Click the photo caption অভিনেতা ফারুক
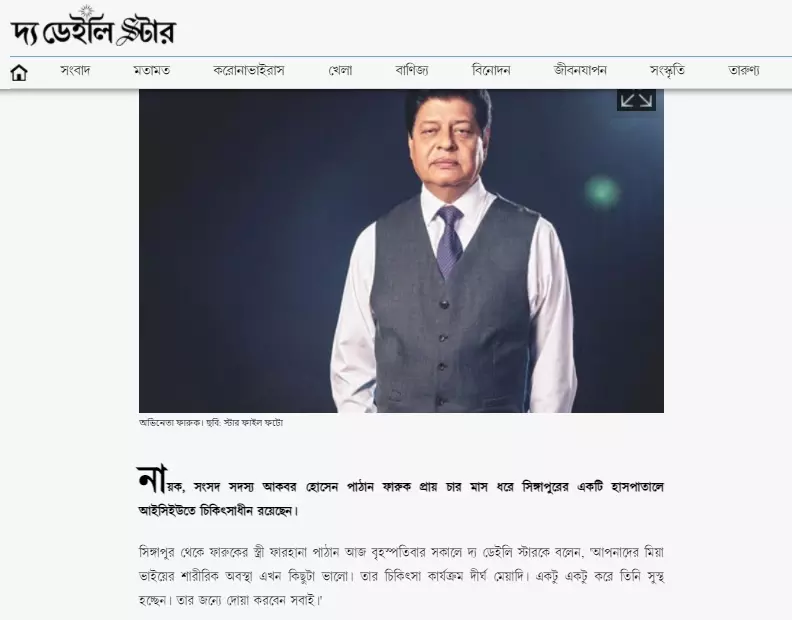 171,422
